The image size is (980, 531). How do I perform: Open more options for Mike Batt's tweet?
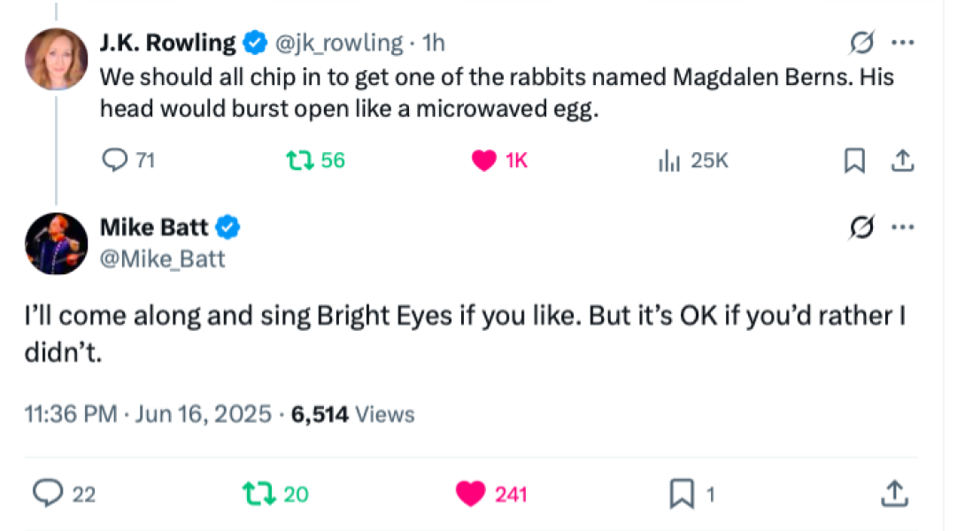[x=902, y=227]
